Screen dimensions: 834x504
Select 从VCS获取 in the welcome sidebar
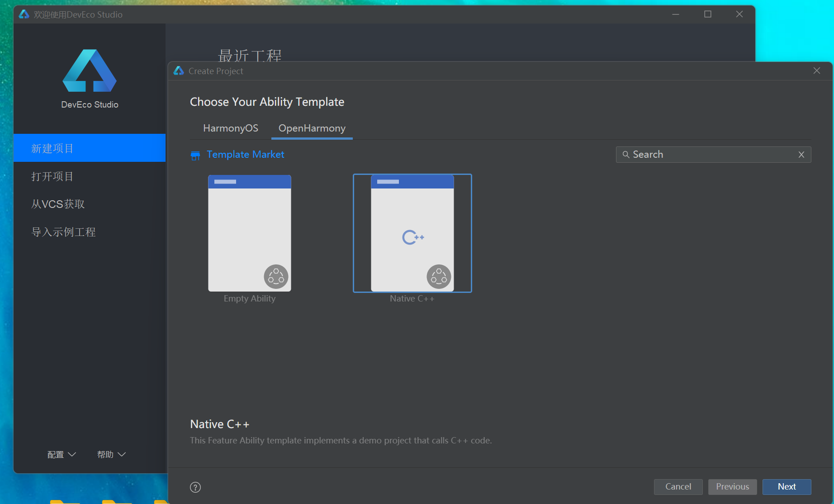(x=90, y=204)
